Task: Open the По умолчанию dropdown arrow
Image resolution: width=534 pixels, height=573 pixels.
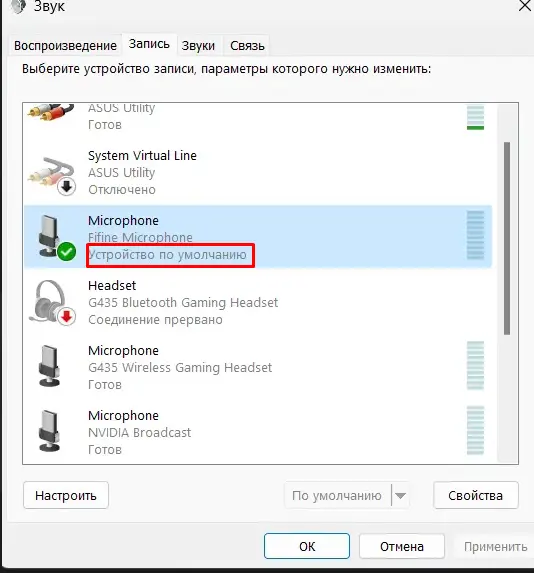Action: (x=401, y=496)
